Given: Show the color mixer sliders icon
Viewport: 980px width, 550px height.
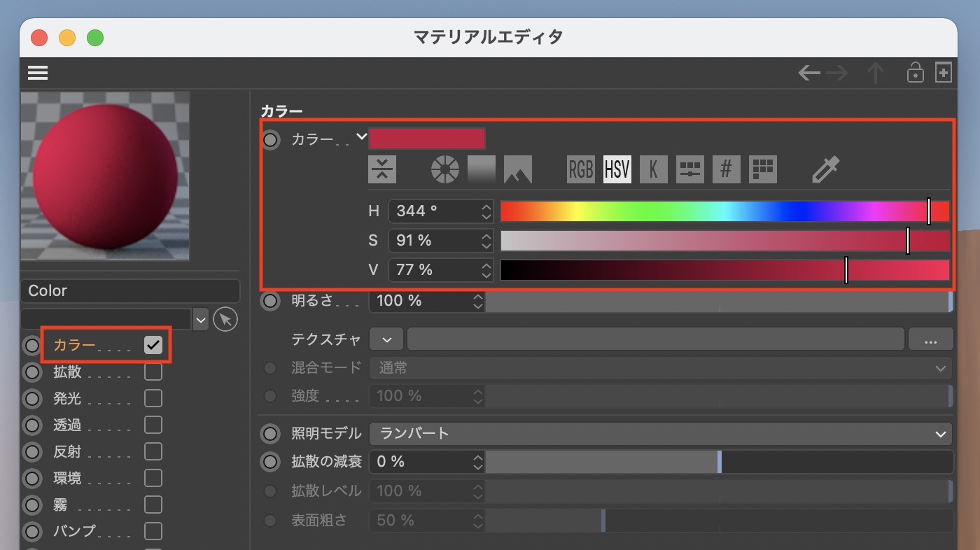Looking at the screenshot, I should (689, 169).
